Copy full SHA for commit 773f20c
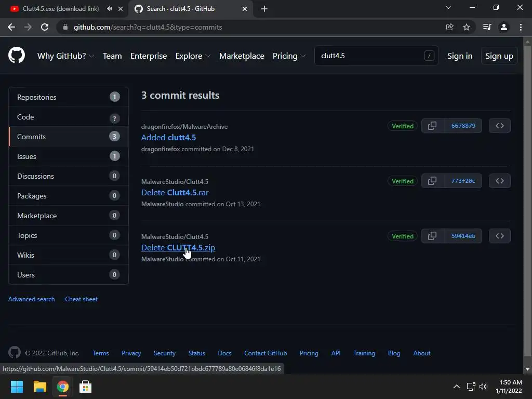 pos(433,181)
